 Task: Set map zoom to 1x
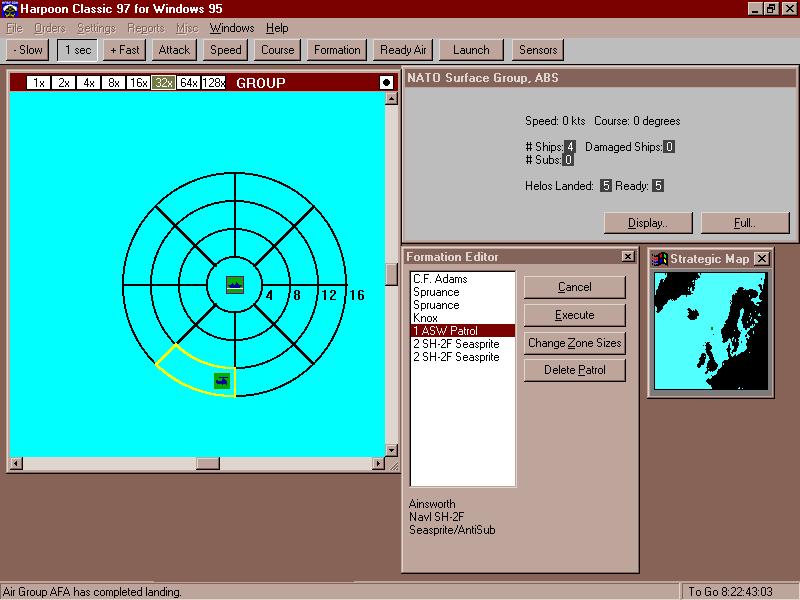tap(38, 83)
